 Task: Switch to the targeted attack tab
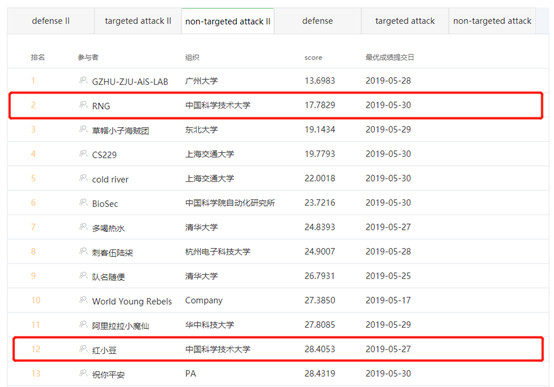(405, 21)
